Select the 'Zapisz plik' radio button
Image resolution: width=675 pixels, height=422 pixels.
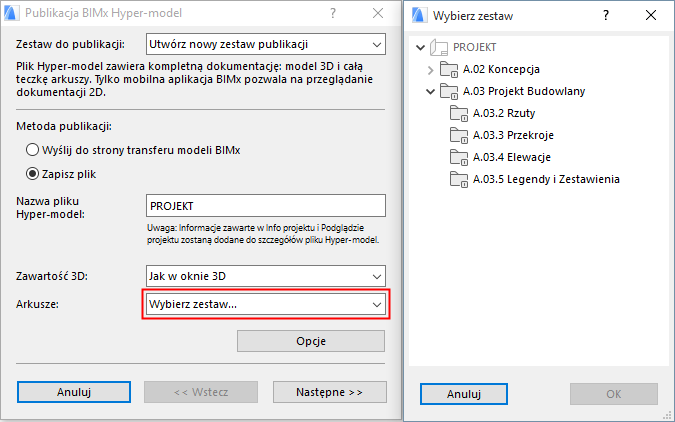point(32,174)
